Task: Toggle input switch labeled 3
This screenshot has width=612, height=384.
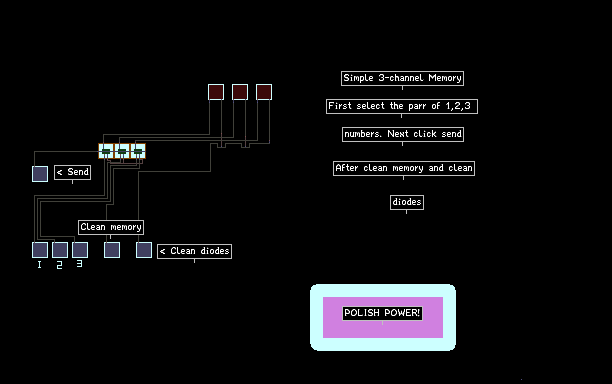Action: (x=80, y=250)
